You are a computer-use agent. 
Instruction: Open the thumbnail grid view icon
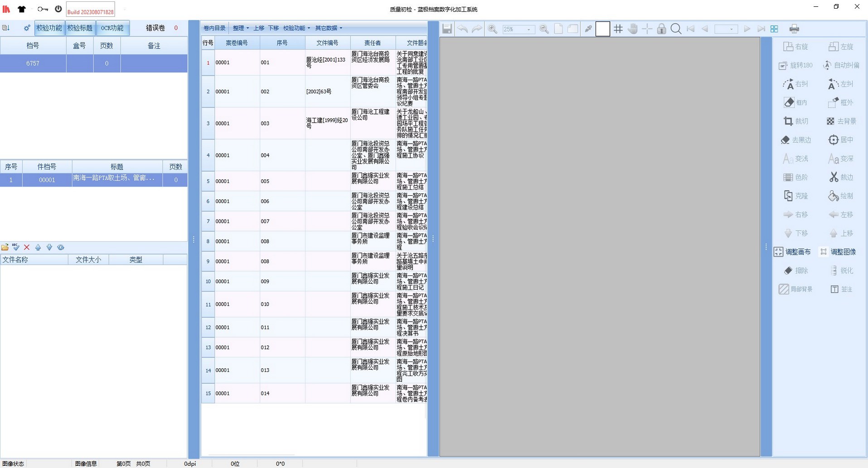coord(774,29)
